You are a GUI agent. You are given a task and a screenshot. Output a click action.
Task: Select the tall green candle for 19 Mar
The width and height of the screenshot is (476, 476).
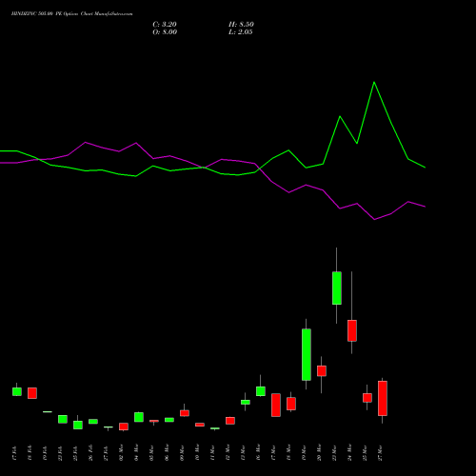click(307, 354)
